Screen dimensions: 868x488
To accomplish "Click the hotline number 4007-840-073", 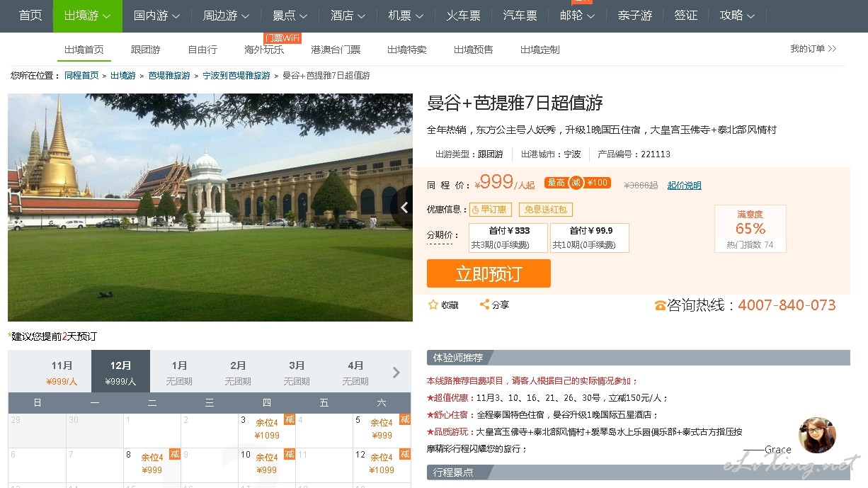I will click(x=787, y=305).
